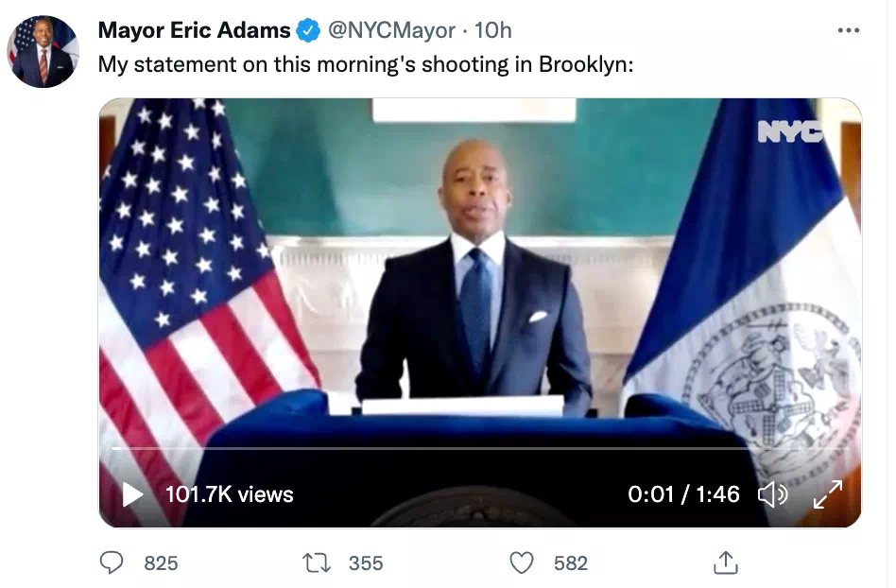
Task: Click the 101.7K views label
Action: point(229,494)
